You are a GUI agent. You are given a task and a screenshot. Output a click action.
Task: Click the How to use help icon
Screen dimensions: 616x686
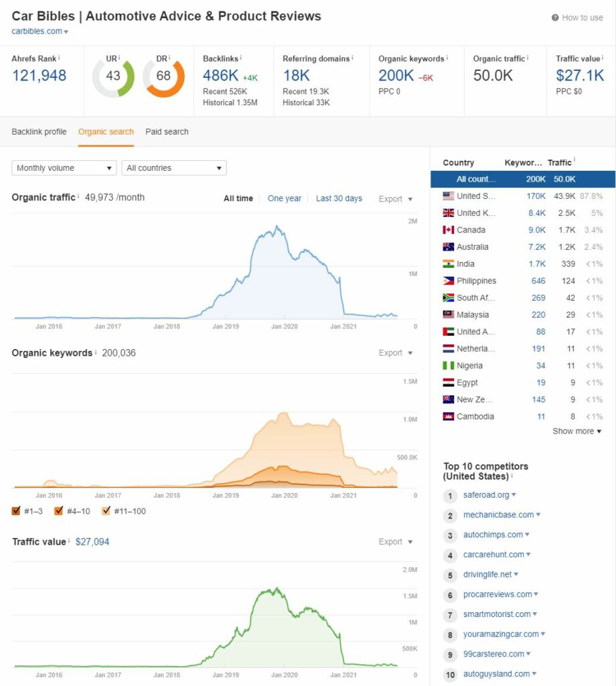click(x=555, y=17)
